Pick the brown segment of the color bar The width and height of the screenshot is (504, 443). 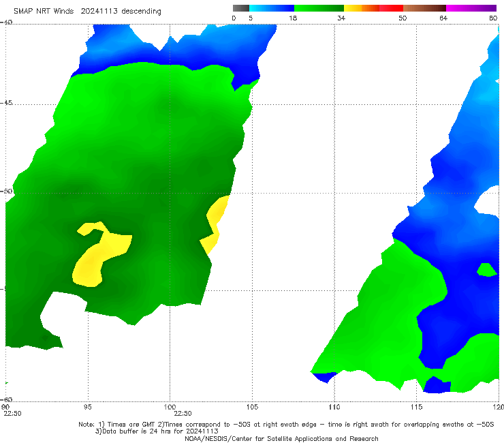424,8
